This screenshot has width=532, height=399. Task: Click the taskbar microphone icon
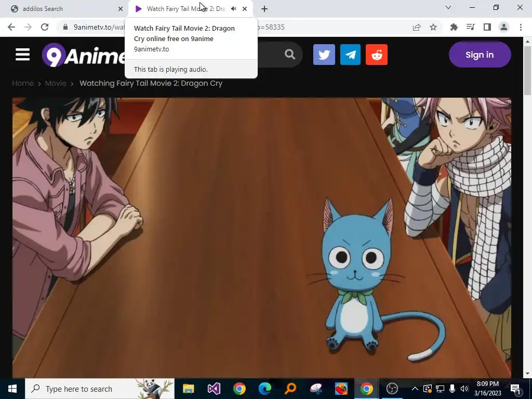point(453,389)
